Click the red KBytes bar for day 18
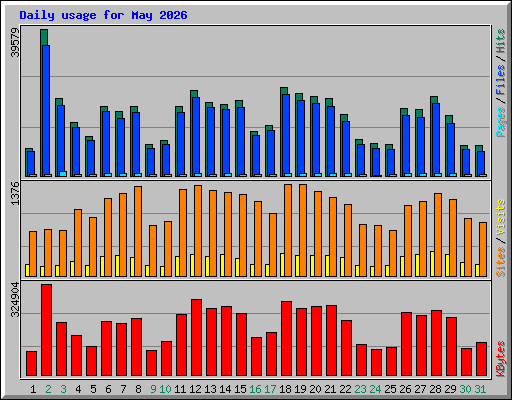The width and height of the screenshot is (512, 400). pyautogui.click(x=286, y=338)
